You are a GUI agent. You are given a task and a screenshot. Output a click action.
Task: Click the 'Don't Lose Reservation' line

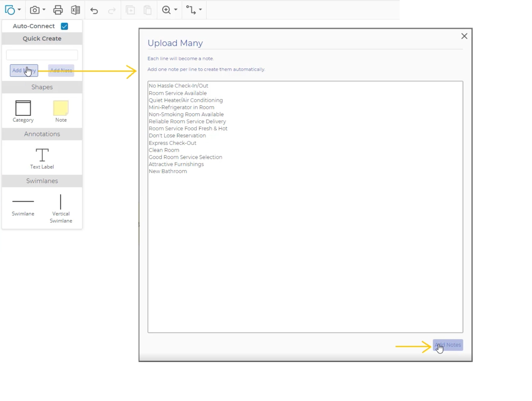coord(177,136)
